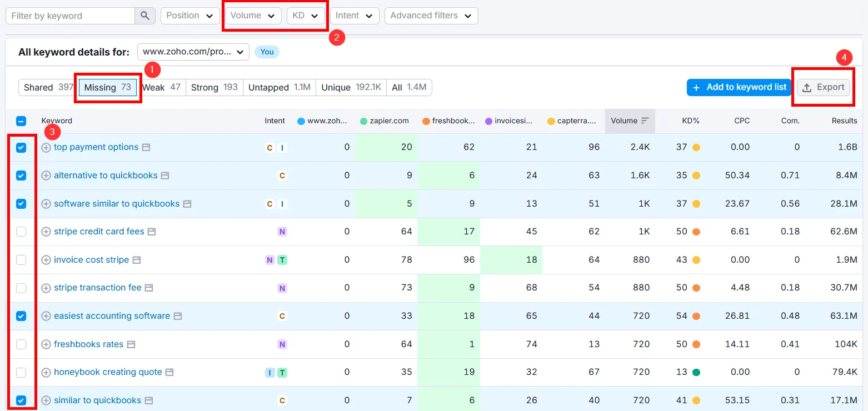The width and height of the screenshot is (868, 411).
Task: Click plus icon beside 'software similar to quickbooks'
Action: click(46, 204)
